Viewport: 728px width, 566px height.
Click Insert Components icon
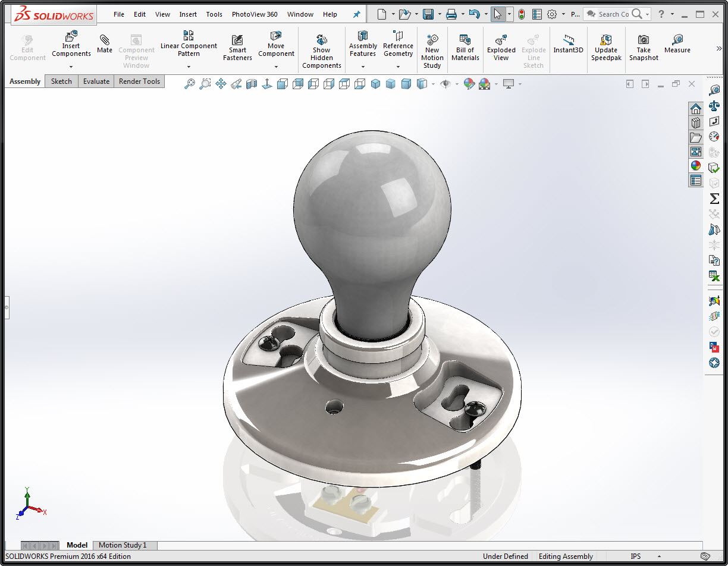pyautogui.click(x=71, y=44)
